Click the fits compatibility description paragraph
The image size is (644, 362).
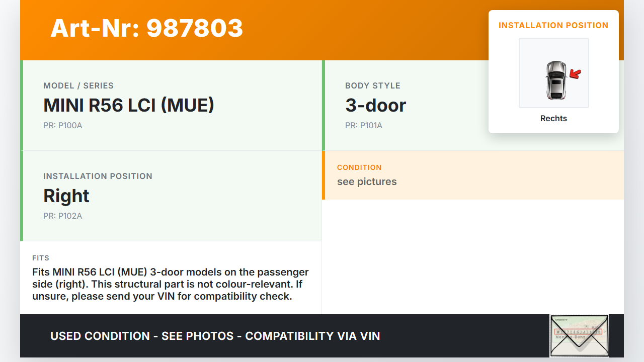(x=171, y=284)
